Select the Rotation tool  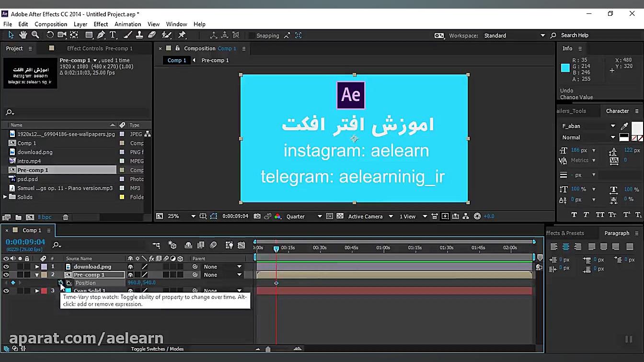tap(50, 35)
